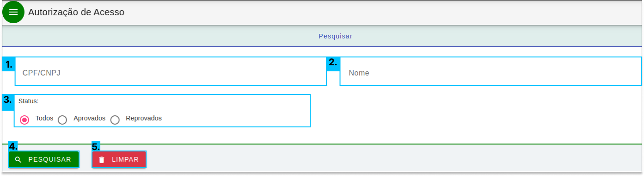Click the Status label
644x176 pixels.
click(28, 101)
